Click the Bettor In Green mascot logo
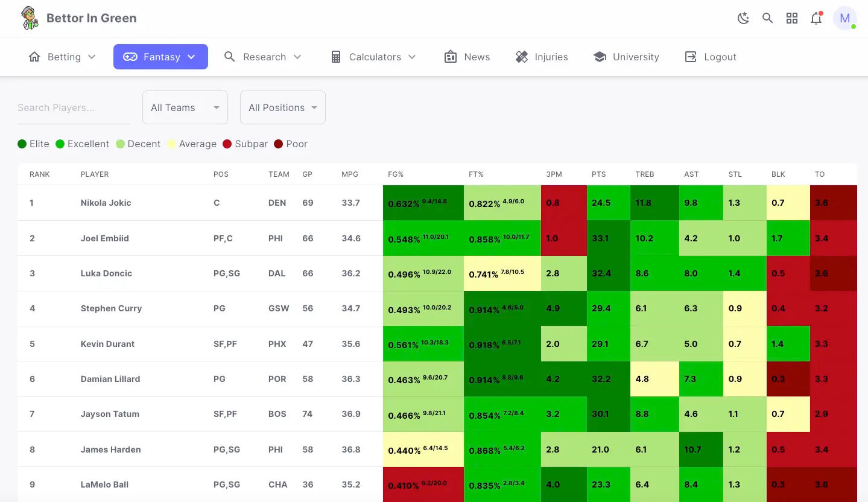The width and height of the screenshot is (868, 502). tap(29, 18)
